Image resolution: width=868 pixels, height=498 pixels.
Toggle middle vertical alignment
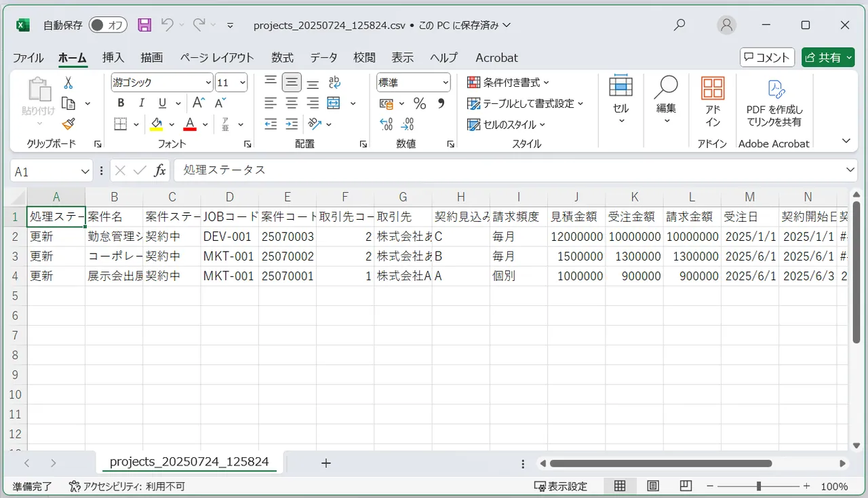point(292,83)
